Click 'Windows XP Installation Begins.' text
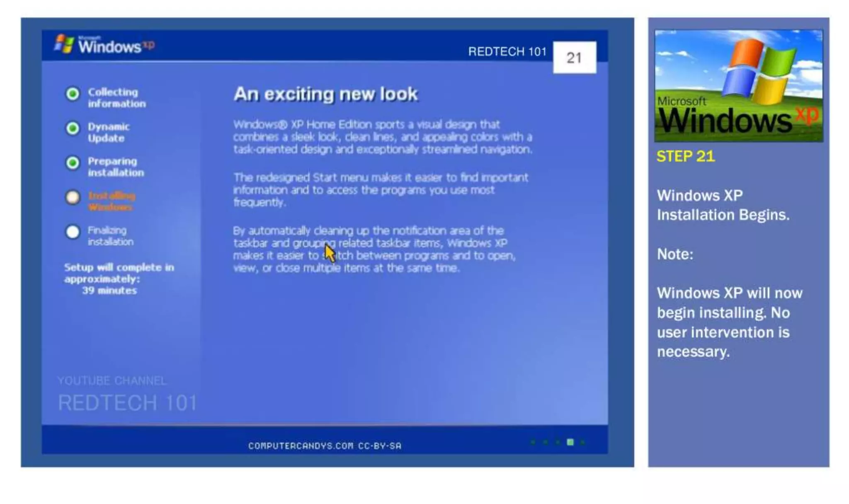 [x=723, y=205]
